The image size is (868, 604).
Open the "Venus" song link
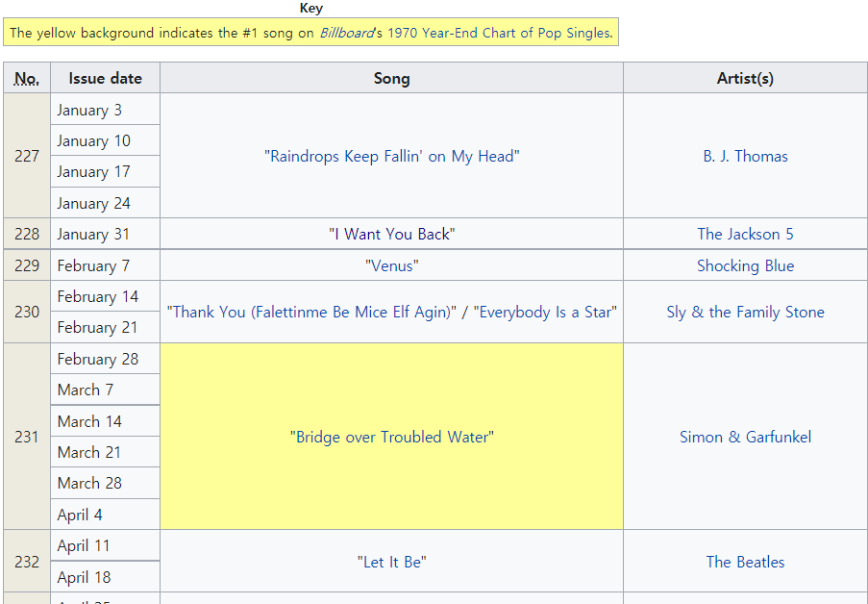point(392,265)
